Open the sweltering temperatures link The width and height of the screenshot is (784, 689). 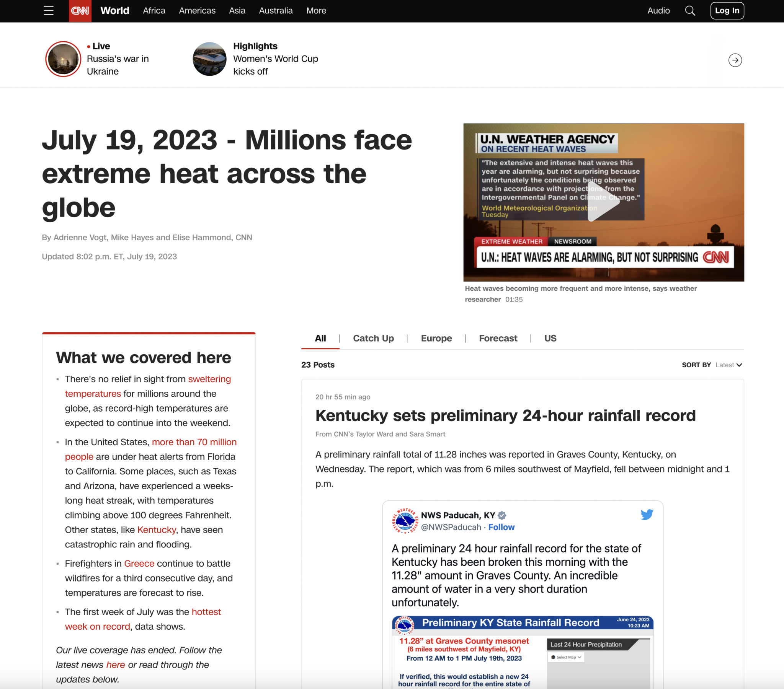coord(148,386)
